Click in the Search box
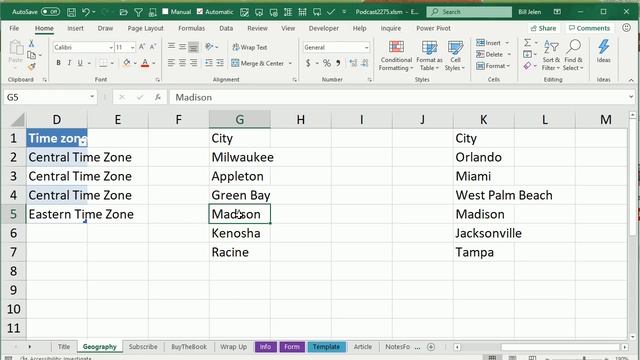The width and height of the screenshot is (640, 360). (x=469, y=12)
